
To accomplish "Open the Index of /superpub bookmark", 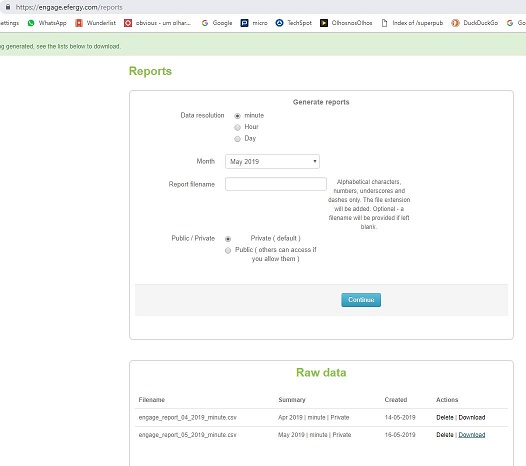I will [x=412, y=23].
